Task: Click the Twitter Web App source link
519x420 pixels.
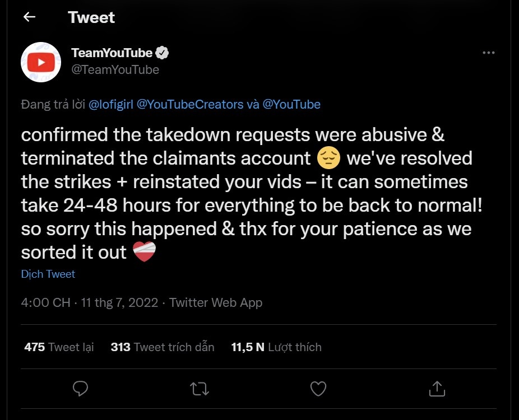Action: 216,302
